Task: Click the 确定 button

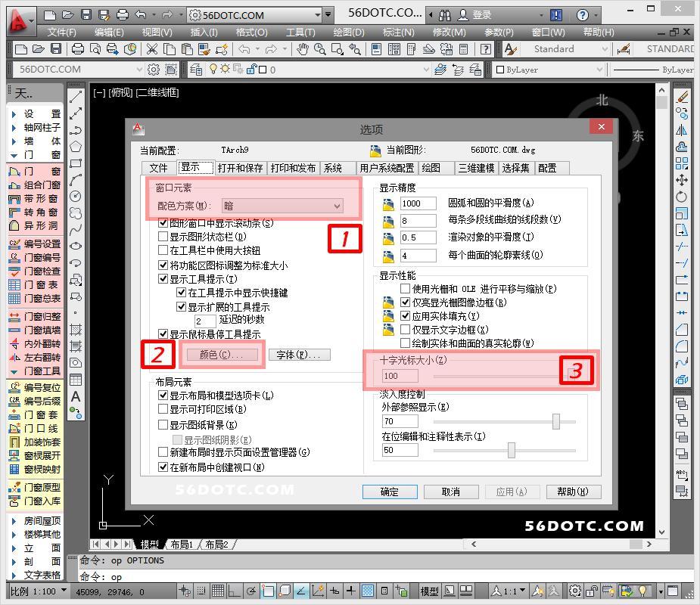Action: coord(389,492)
